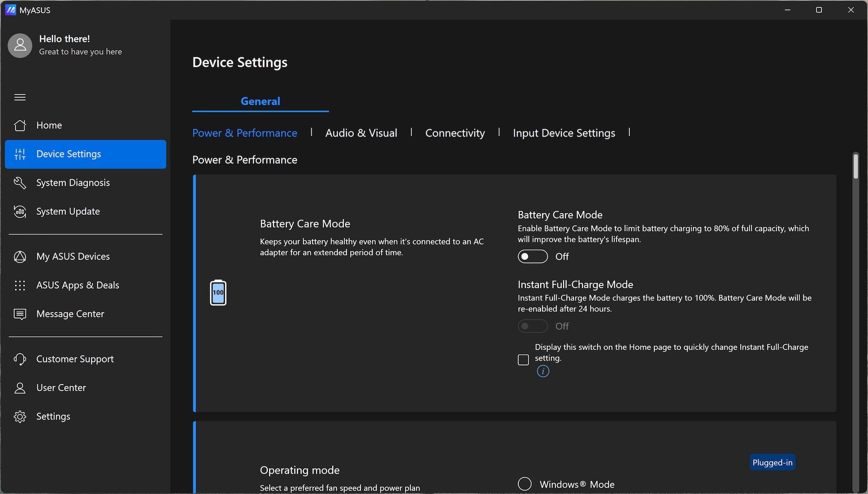This screenshot has height=494, width=868.
Task: Switch to Audio & Visual tab
Action: pyautogui.click(x=361, y=132)
